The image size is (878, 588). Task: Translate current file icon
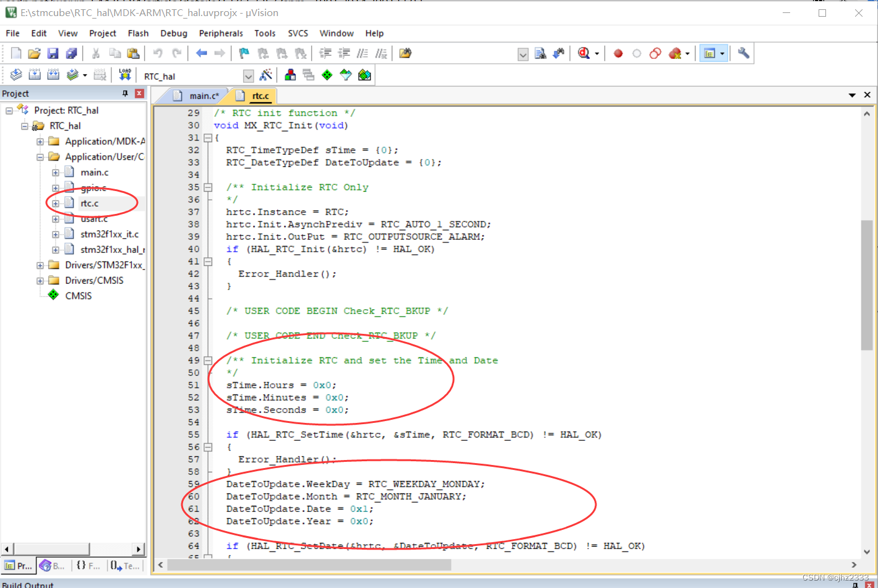[x=16, y=75]
